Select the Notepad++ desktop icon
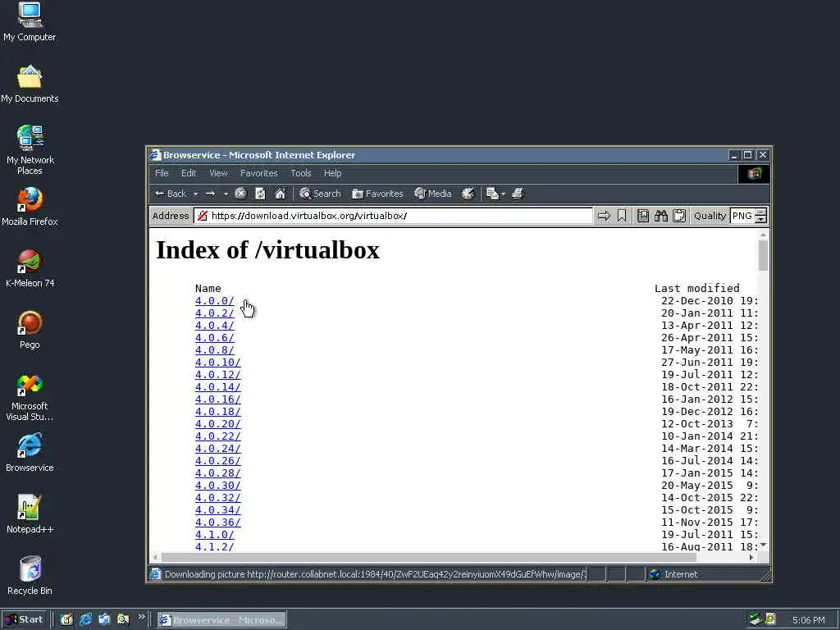The width and height of the screenshot is (840, 630). (x=30, y=515)
